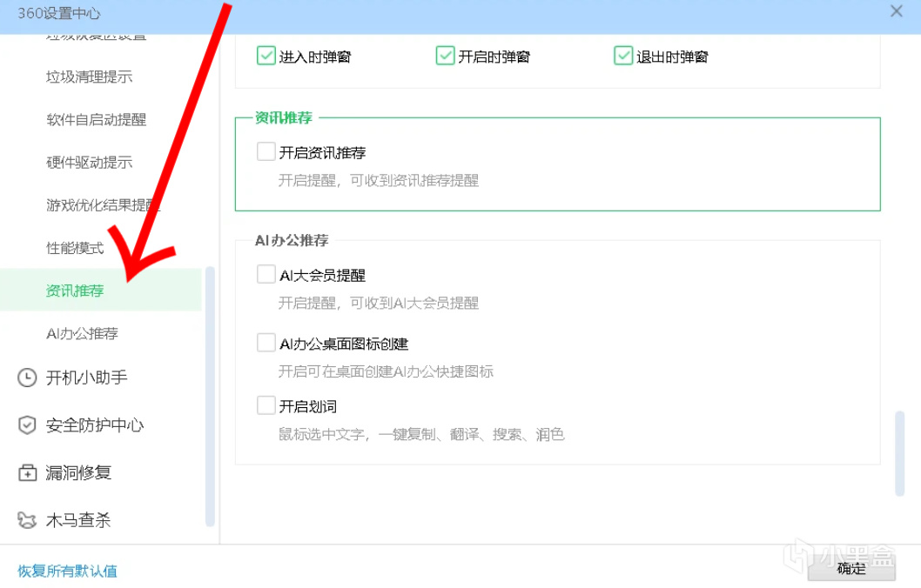Image resolution: width=921 pixels, height=588 pixels.
Task: Select 游戏优化结果提醒 sidebar item
Action: coord(103,205)
